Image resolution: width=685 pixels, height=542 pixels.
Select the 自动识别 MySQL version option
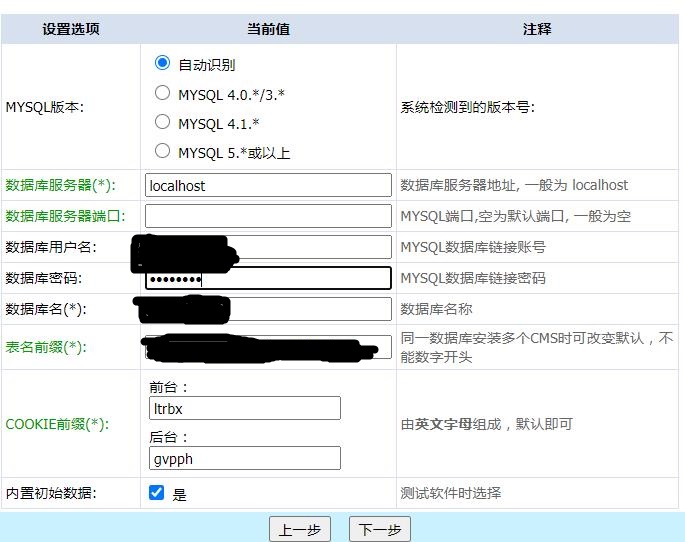click(x=162, y=63)
